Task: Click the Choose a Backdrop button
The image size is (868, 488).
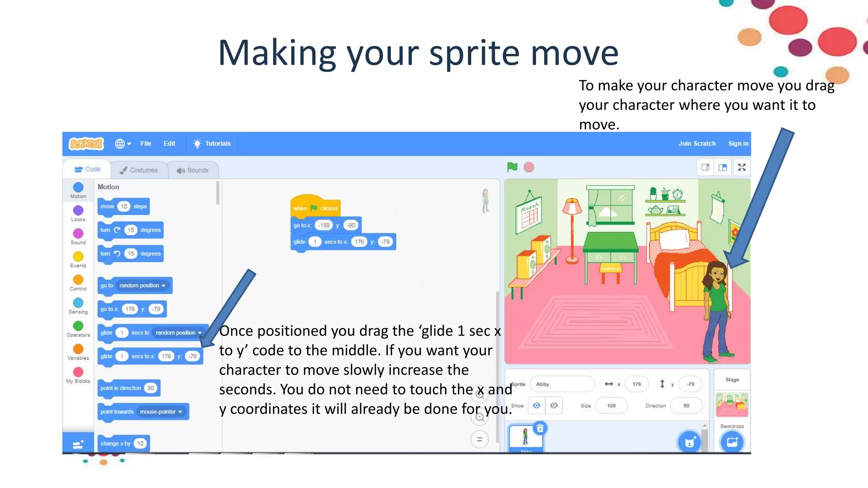Action: tap(732, 442)
